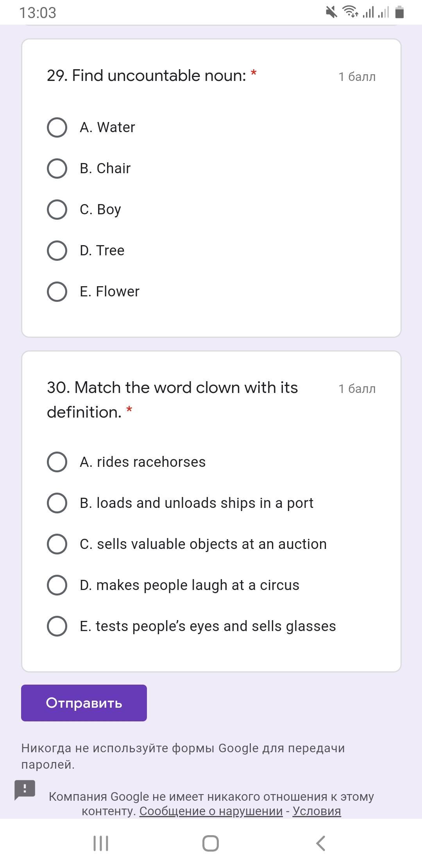The height and width of the screenshot is (868, 422).
Task: Tap the report problem exclamation icon
Action: click(25, 789)
